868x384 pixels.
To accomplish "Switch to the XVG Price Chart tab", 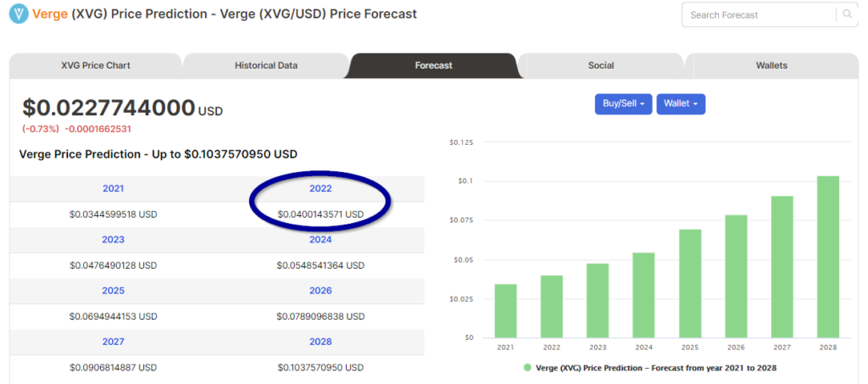I will pyautogui.click(x=96, y=65).
